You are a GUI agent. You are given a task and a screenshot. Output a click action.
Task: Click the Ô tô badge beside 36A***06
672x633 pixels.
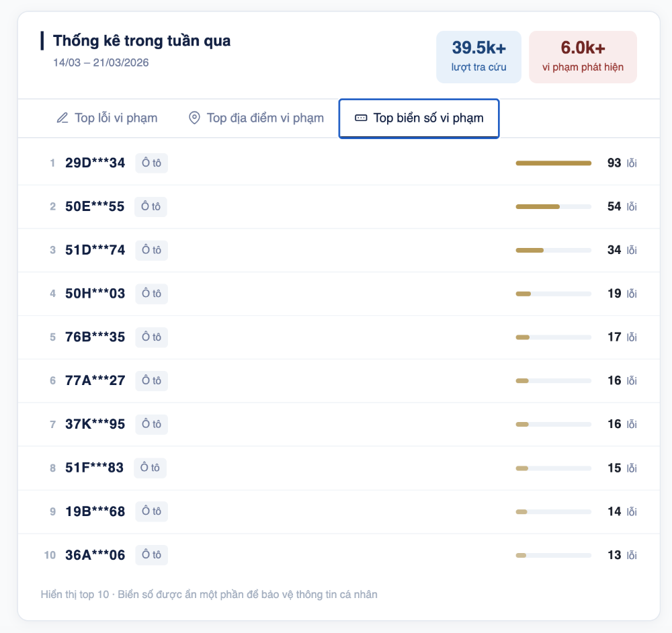coord(151,555)
